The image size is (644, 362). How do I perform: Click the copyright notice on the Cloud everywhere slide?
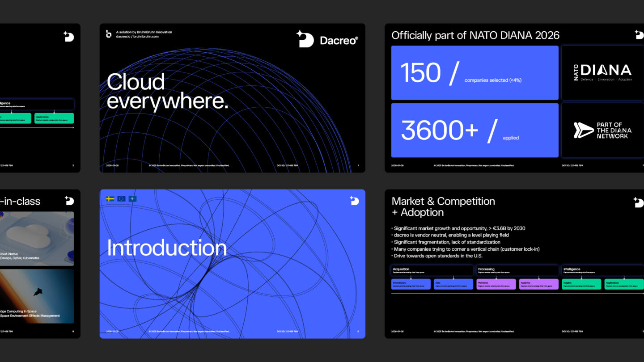pos(189,165)
